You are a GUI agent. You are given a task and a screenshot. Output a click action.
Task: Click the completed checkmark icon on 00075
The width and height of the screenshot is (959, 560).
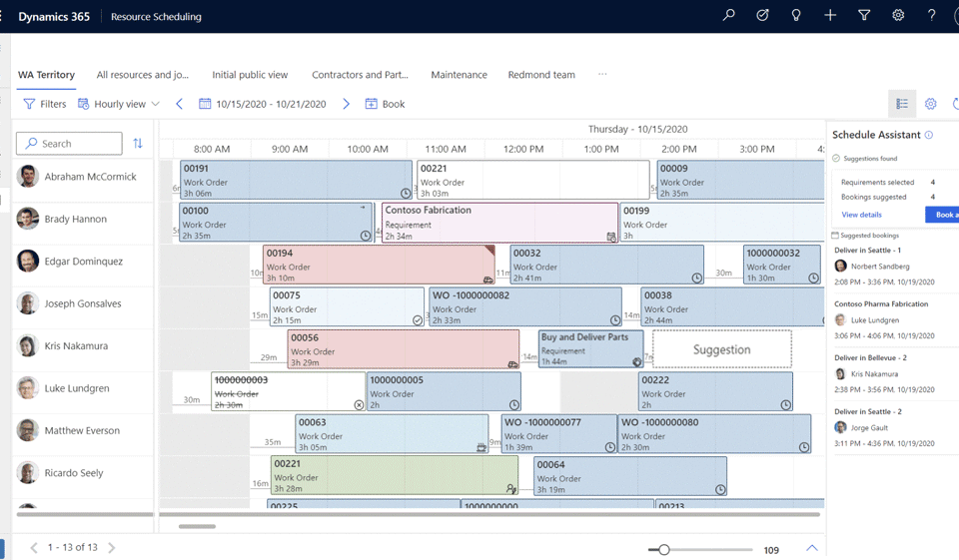(x=418, y=319)
